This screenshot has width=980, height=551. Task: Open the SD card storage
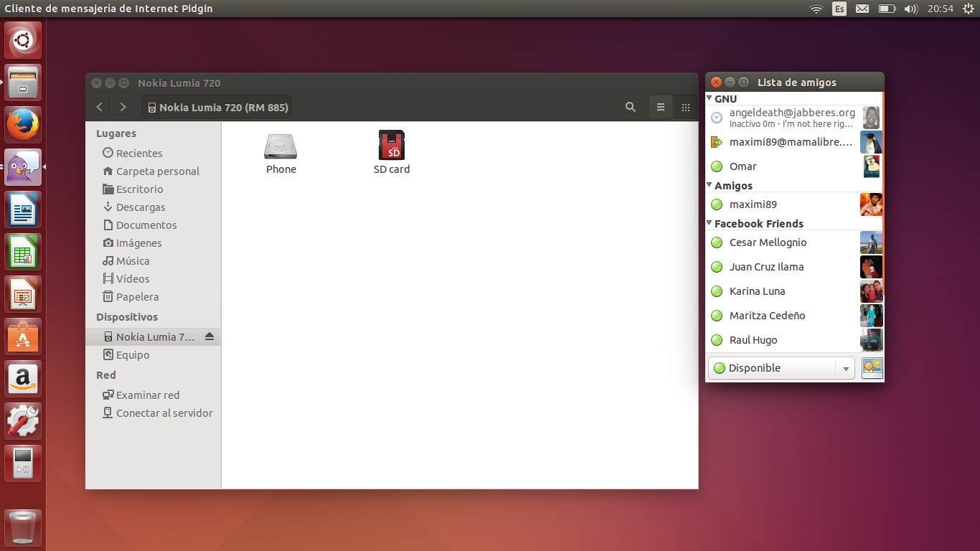click(392, 152)
